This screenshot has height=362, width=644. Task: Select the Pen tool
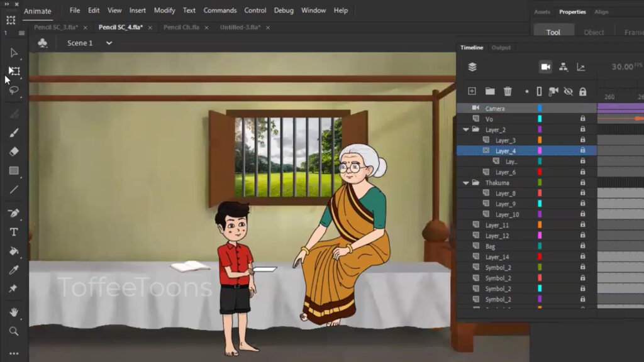14,213
